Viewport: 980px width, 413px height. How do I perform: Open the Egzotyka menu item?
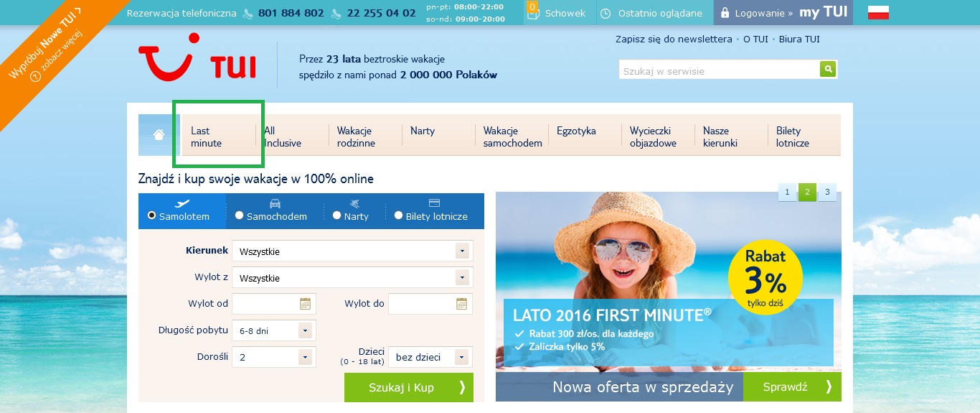click(x=576, y=131)
